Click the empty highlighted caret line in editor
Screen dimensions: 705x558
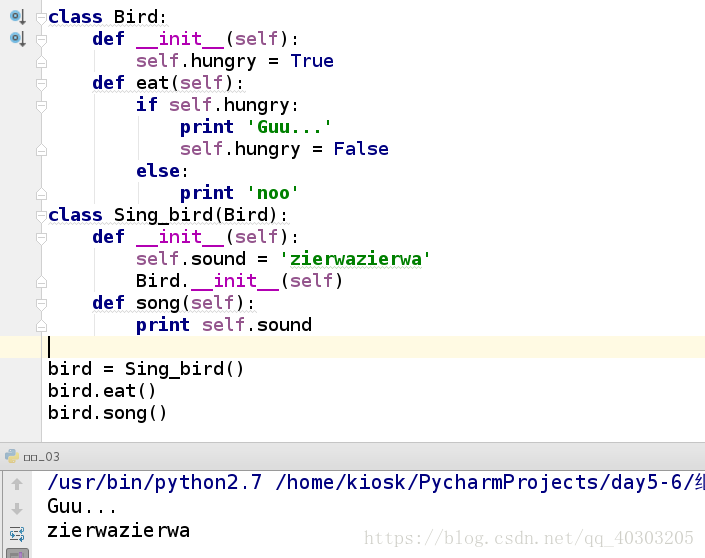[x=373, y=347]
